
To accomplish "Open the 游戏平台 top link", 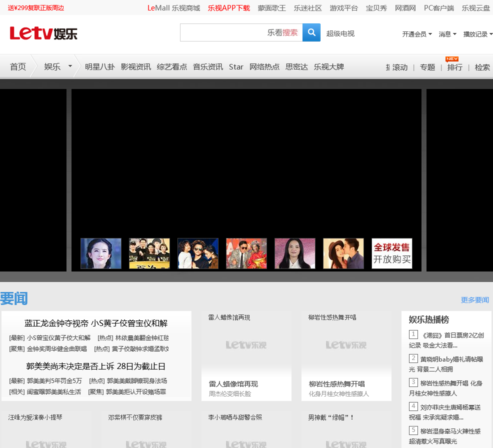I will (x=344, y=8).
